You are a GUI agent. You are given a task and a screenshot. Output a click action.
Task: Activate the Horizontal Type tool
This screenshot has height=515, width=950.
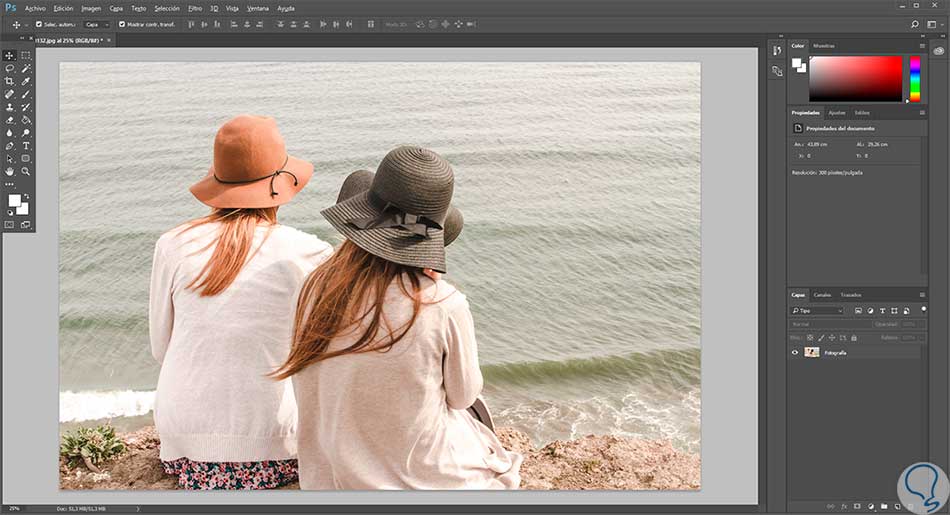[x=26, y=146]
